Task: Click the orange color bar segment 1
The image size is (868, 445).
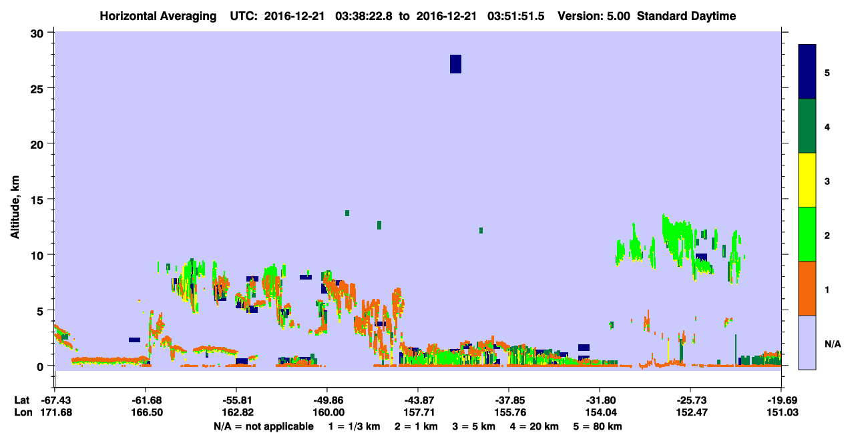Action: 807,288
